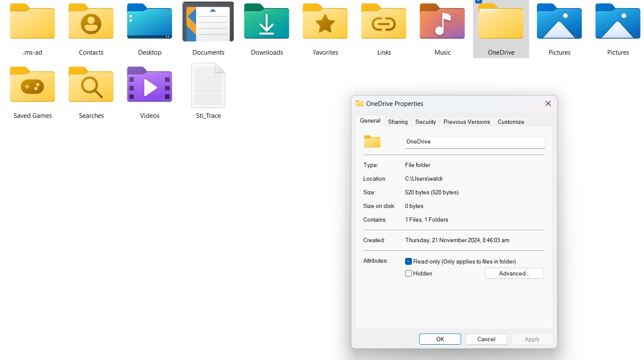Select the Links folder icon
644x360 pixels.
(384, 21)
